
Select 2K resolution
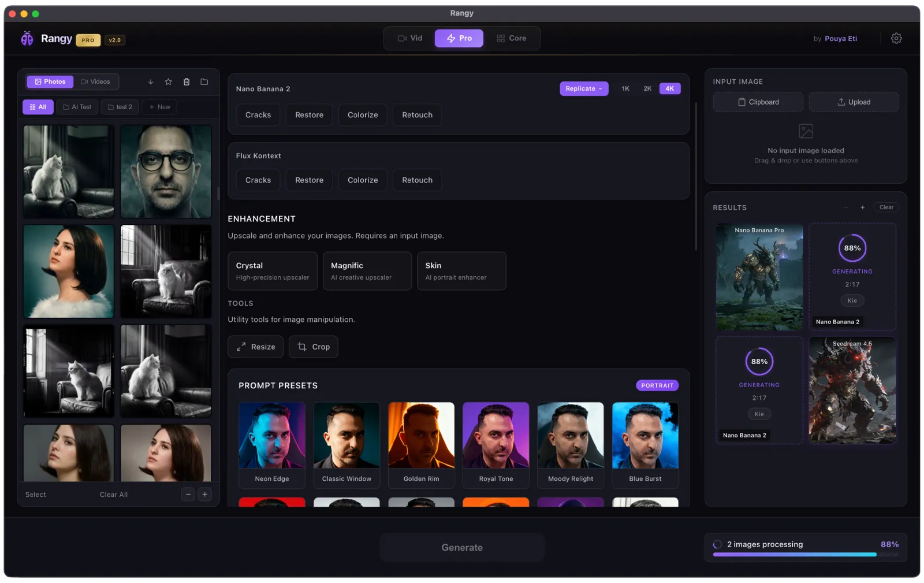click(647, 88)
